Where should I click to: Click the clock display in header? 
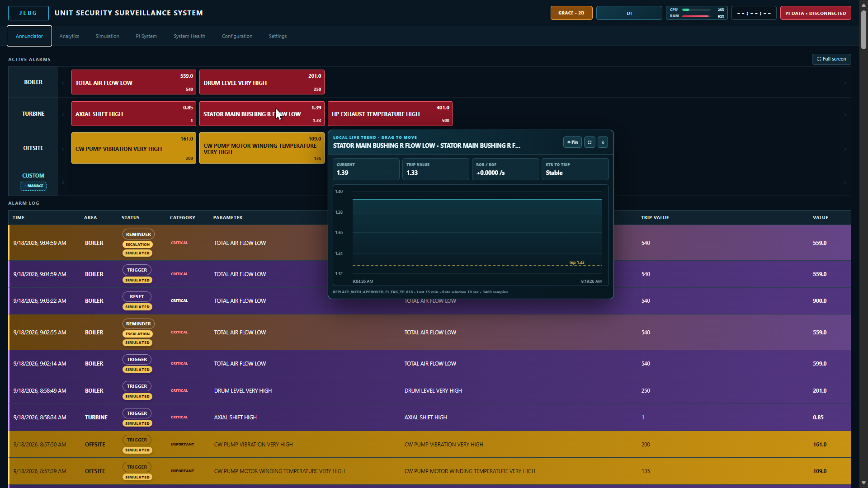754,13
